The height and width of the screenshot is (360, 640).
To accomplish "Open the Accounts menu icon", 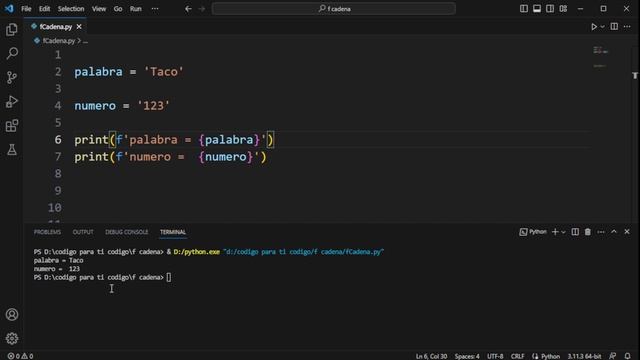I will (12, 314).
